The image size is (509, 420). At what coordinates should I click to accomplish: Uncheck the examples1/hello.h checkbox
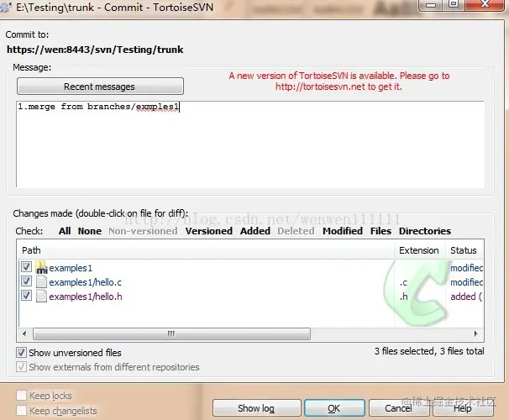[26, 296]
